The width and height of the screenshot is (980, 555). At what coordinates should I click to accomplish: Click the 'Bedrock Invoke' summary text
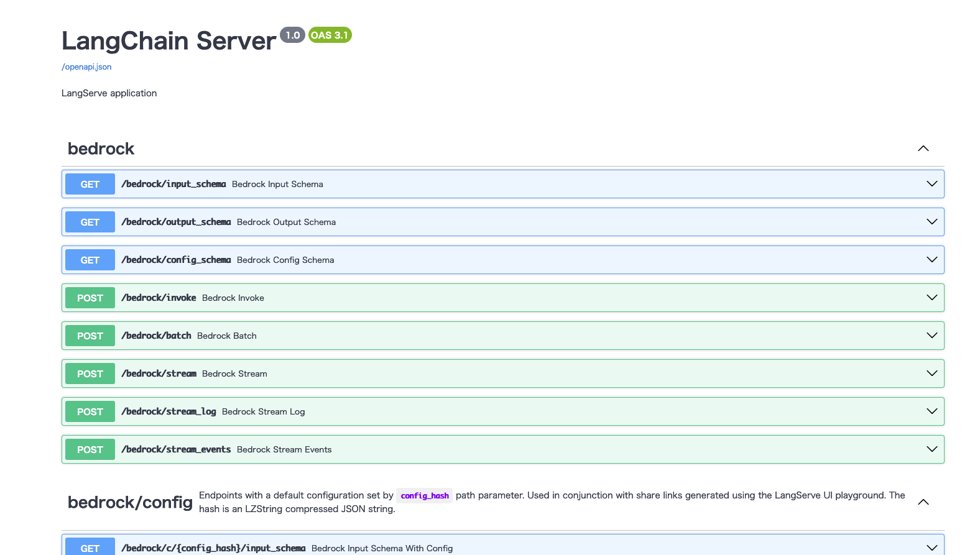pyautogui.click(x=233, y=298)
